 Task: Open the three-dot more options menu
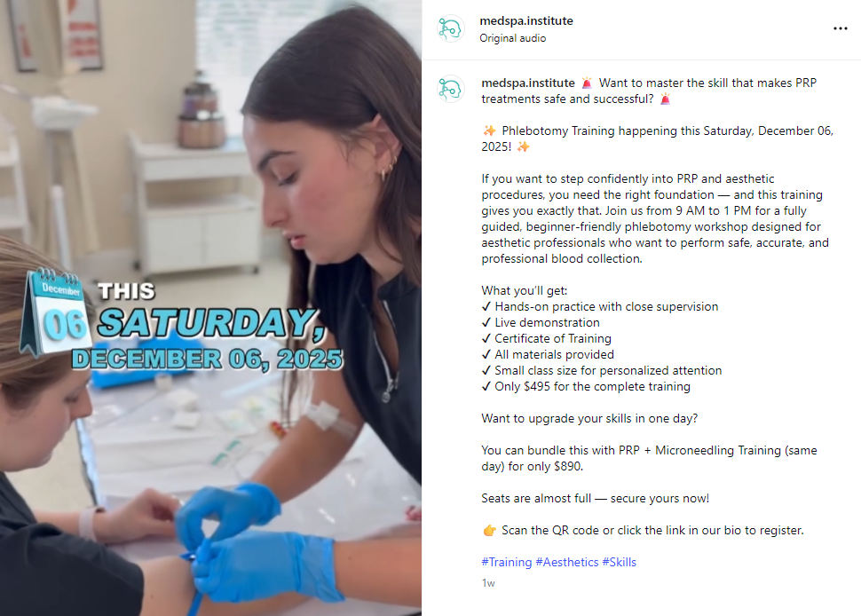pyautogui.click(x=840, y=28)
